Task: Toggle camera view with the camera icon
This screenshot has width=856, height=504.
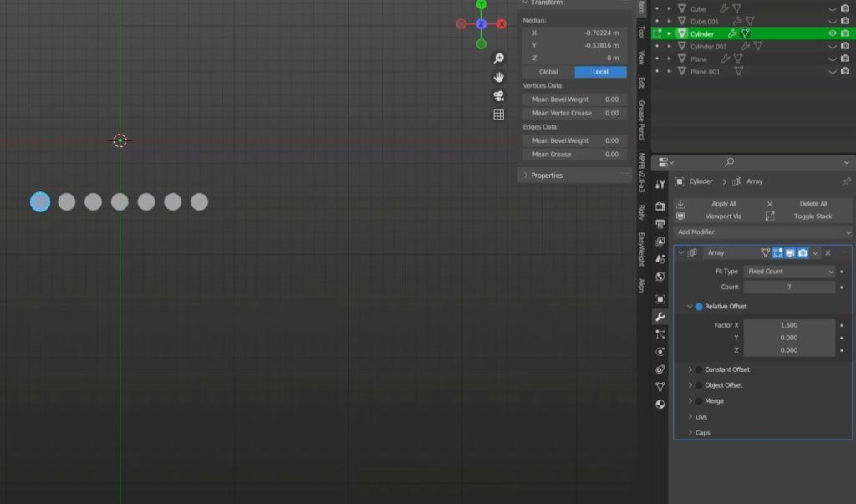Action: pos(499,96)
